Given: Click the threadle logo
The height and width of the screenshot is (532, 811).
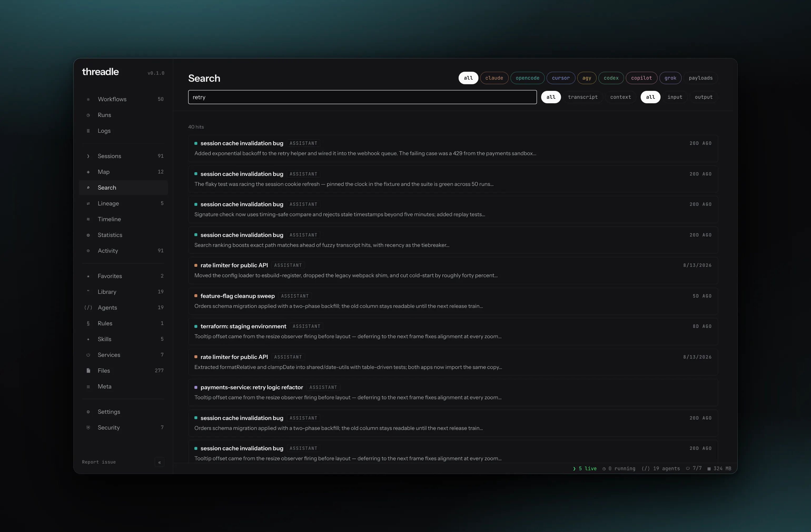Looking at the screenshot, I should point(101,72).
